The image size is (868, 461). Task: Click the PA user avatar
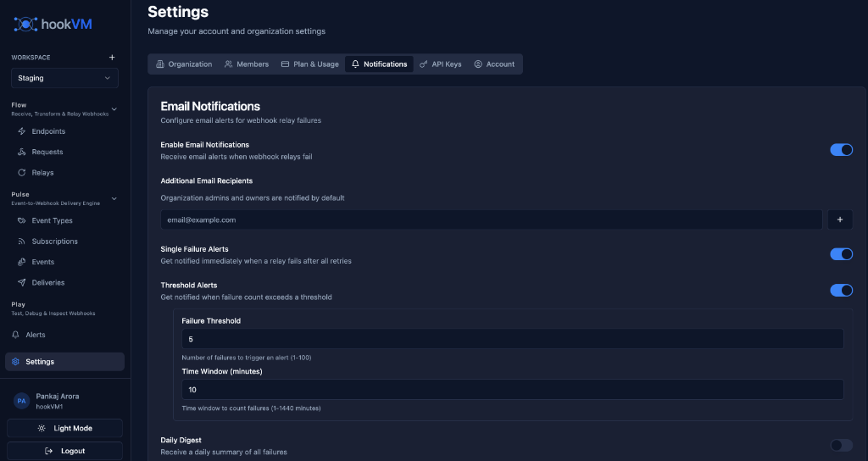(x=21, y=401)
